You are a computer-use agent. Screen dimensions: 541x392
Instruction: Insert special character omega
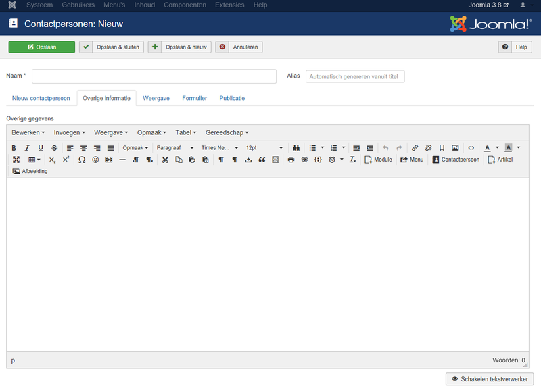tap(82, 160)
